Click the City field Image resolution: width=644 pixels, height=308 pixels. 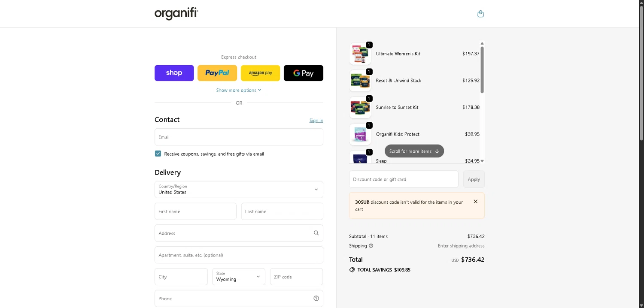[181, 277]
